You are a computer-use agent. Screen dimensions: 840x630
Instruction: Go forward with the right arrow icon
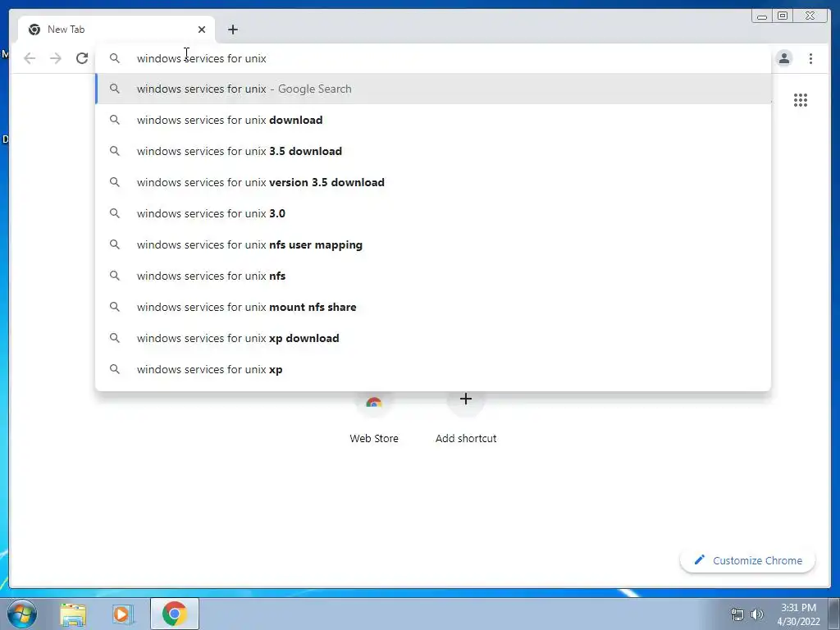point(56,58)
